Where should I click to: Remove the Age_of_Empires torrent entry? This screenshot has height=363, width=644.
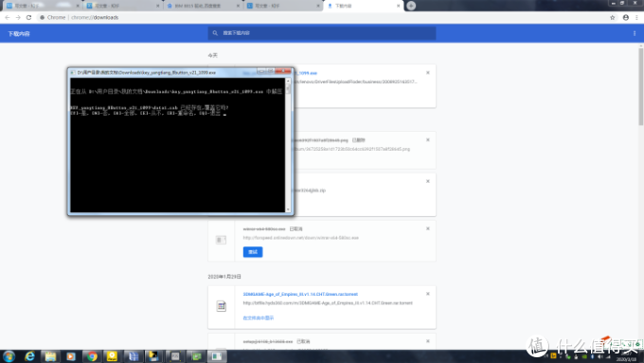point(427,294)
